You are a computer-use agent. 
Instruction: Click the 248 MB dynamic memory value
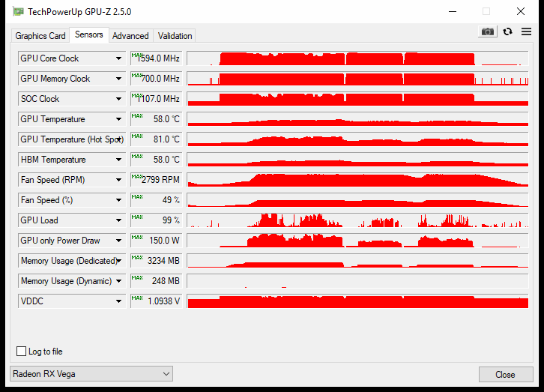pyautogui.click(x=156, y=281)
